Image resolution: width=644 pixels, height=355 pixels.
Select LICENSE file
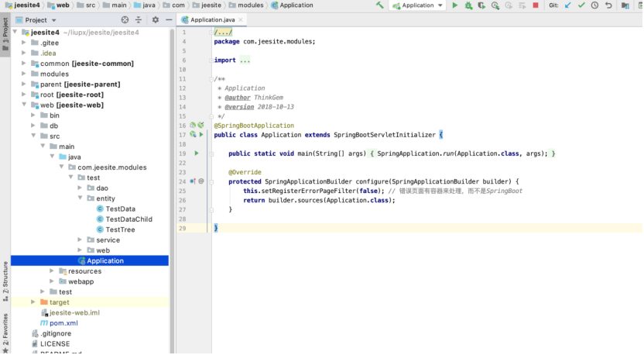coord(50,344)
